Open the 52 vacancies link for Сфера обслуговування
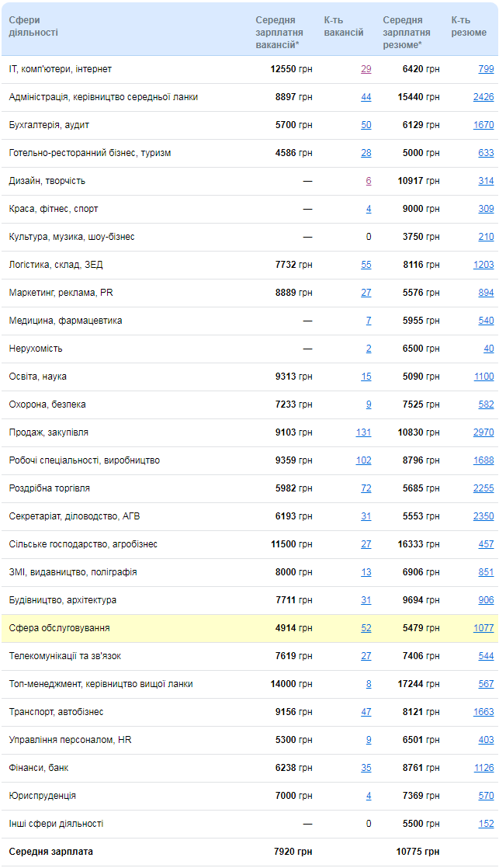Screen dimensions: 499x868 tap(366, 628)
